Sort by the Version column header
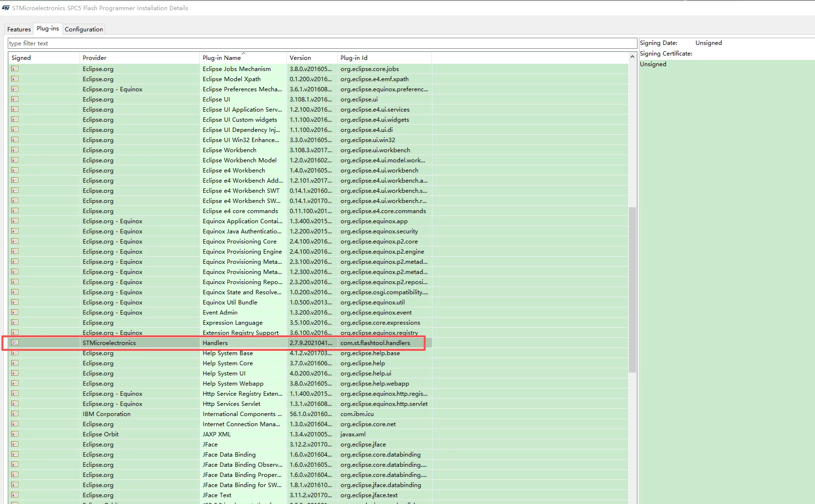 pyautogui.click(x=312, y=58)
